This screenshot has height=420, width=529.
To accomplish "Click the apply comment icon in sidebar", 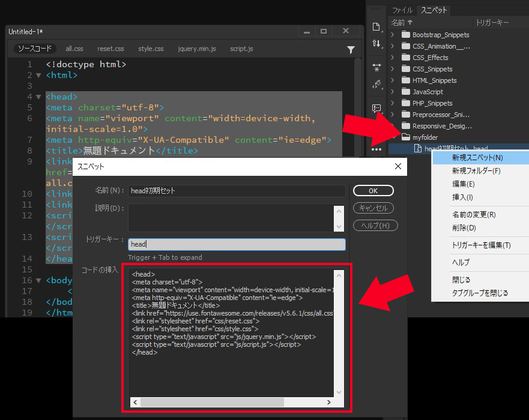I will [x=376, y=108].
